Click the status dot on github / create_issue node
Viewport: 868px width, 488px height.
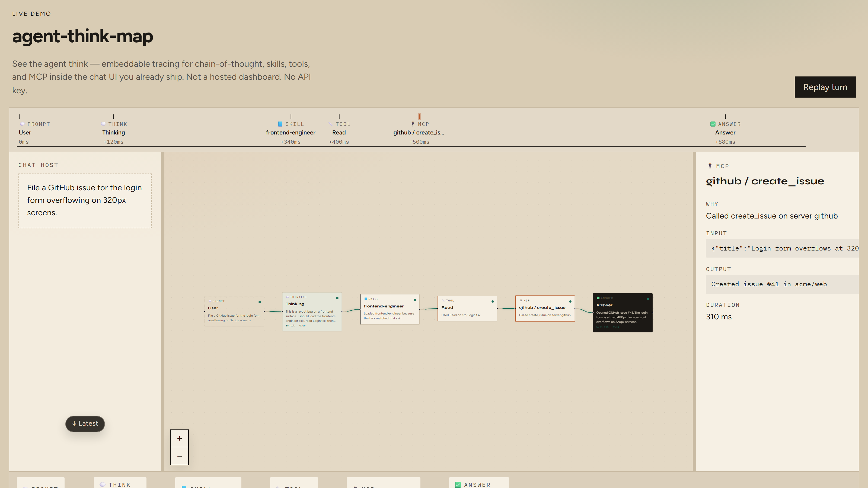(570, 301)
